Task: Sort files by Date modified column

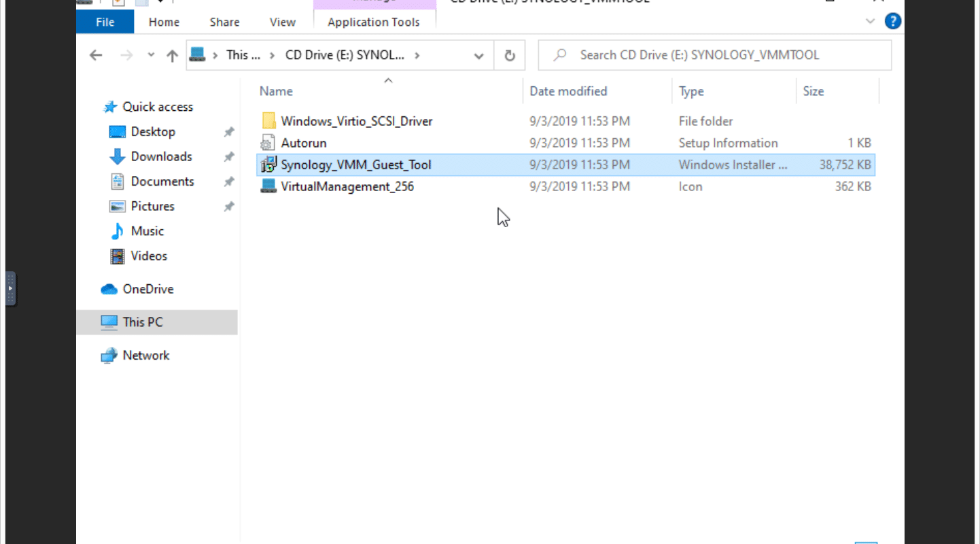Action: (x=568, y=91)
